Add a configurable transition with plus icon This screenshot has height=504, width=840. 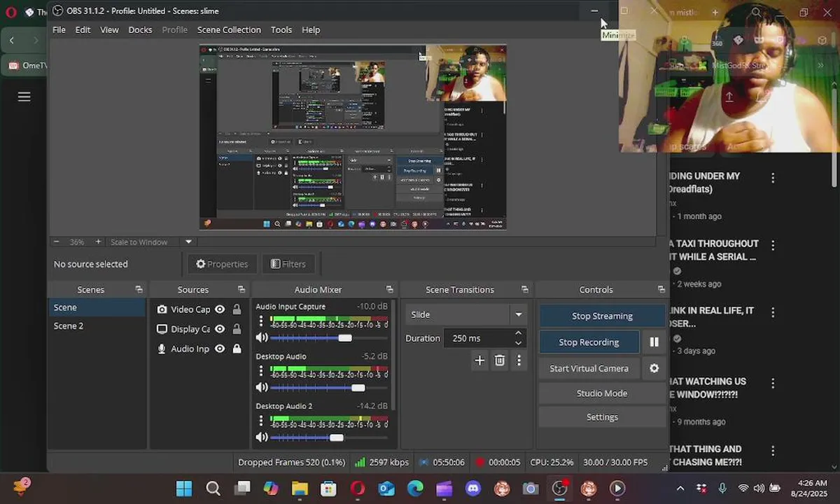(479, 360)
